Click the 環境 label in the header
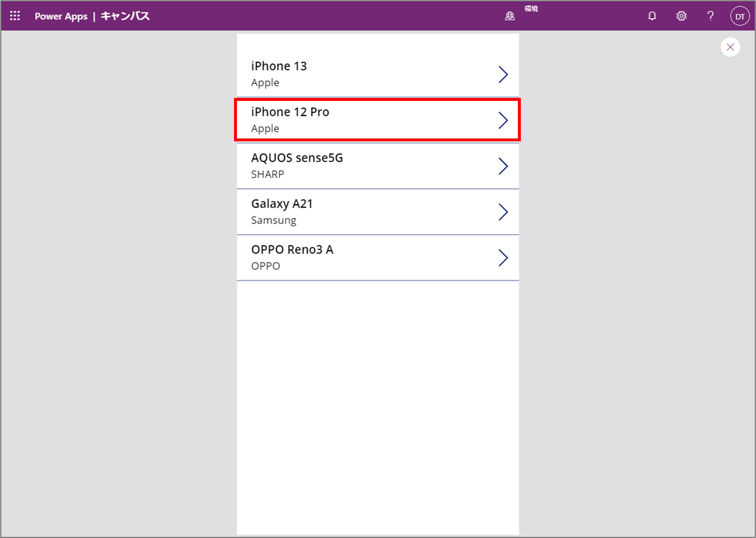Screen dimensions: 756x538 click(531, 9)
